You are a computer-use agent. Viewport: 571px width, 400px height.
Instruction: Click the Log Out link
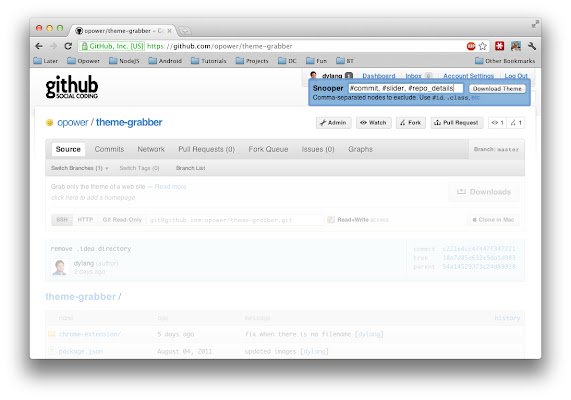pyautogui.click(x=516, y=76)
